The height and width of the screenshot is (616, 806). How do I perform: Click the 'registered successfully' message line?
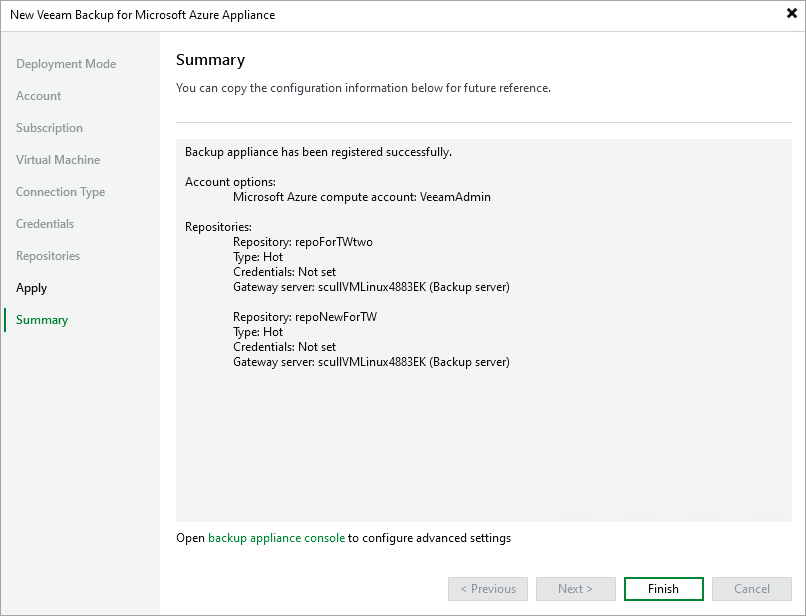(319, 152)
